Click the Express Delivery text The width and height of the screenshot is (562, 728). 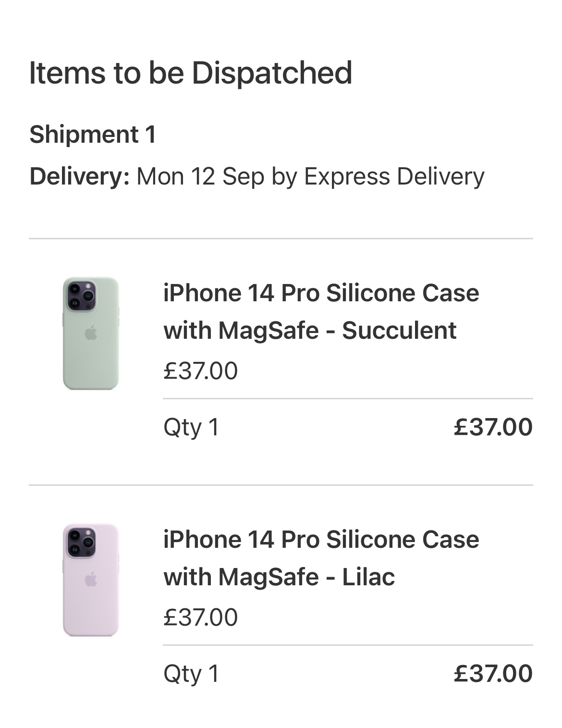click(394, 176)
